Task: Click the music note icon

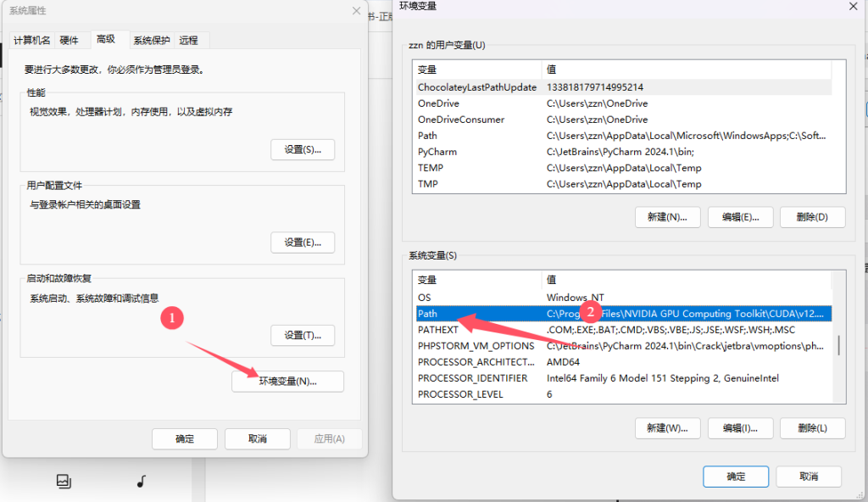Action: click(141, 481)
